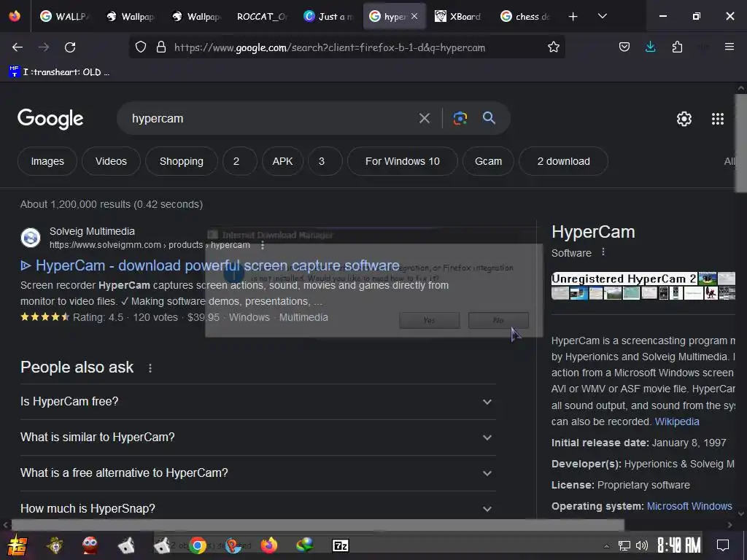Click the horizontal page scrollbar

click(318, 525)
